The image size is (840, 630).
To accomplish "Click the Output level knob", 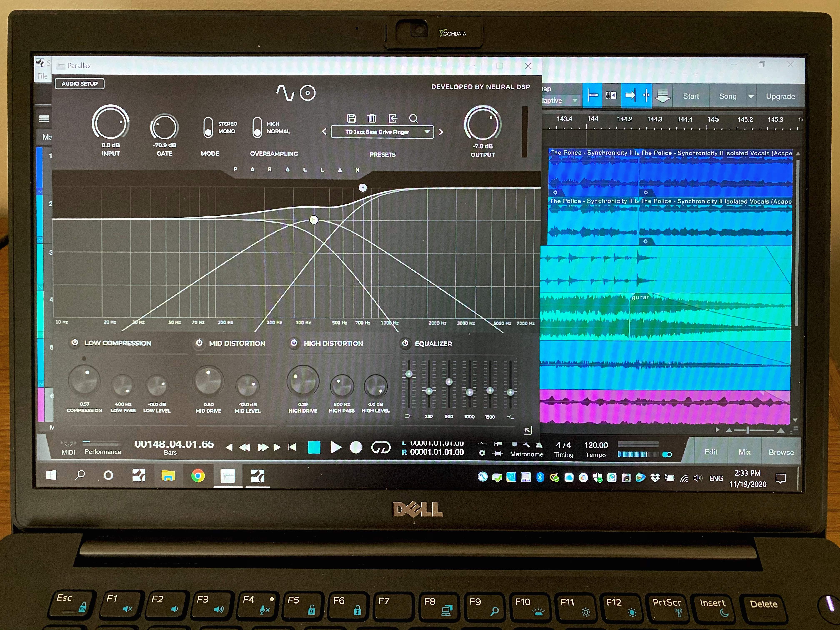I will [x=483, y=124].
